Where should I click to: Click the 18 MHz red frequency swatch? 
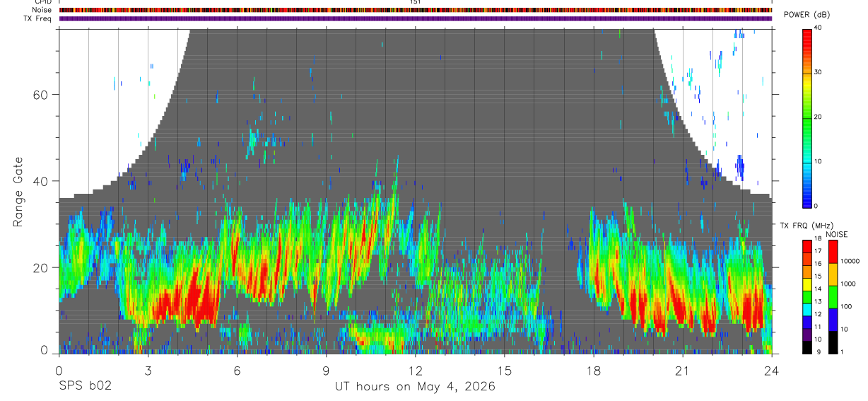pyautogui.click(x=807, y=245)
